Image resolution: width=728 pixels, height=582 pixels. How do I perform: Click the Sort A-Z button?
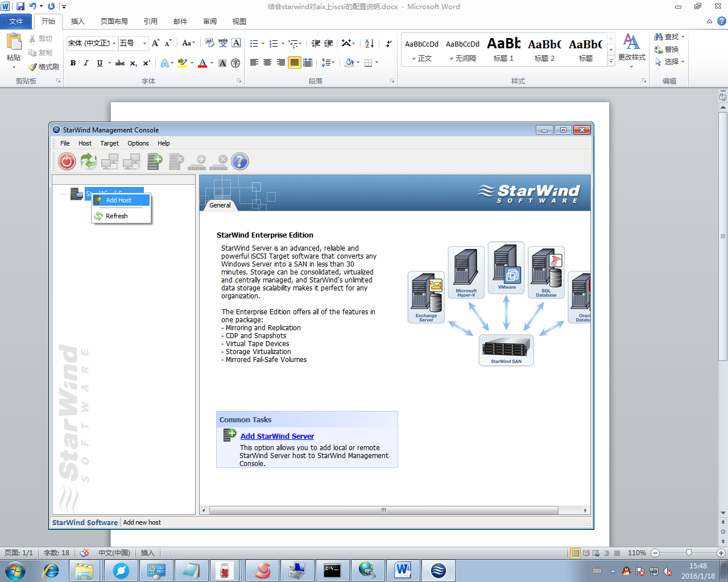point(369,43)
